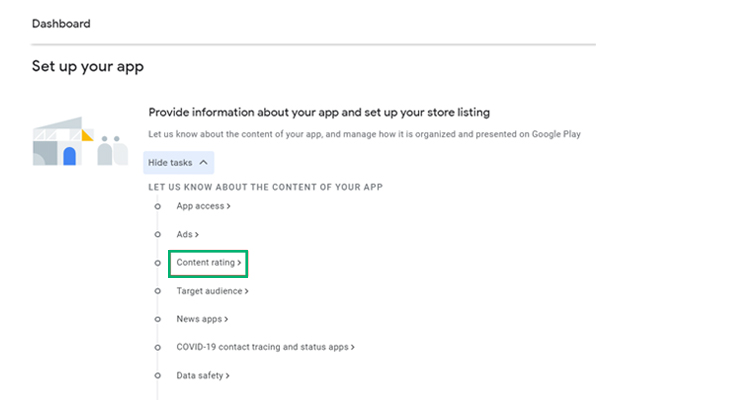This screenshot has height=400, width=730.
Task: Open COVID-19 contact tracing and status apps
Action: [265, 347]
